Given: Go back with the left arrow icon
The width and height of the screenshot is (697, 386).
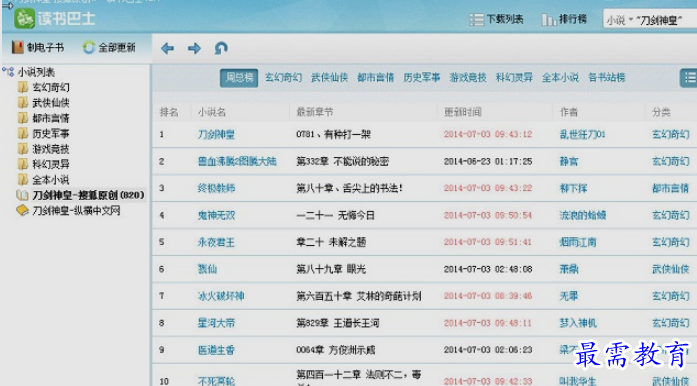Looking at the screenshot, I should coord(168,48).
